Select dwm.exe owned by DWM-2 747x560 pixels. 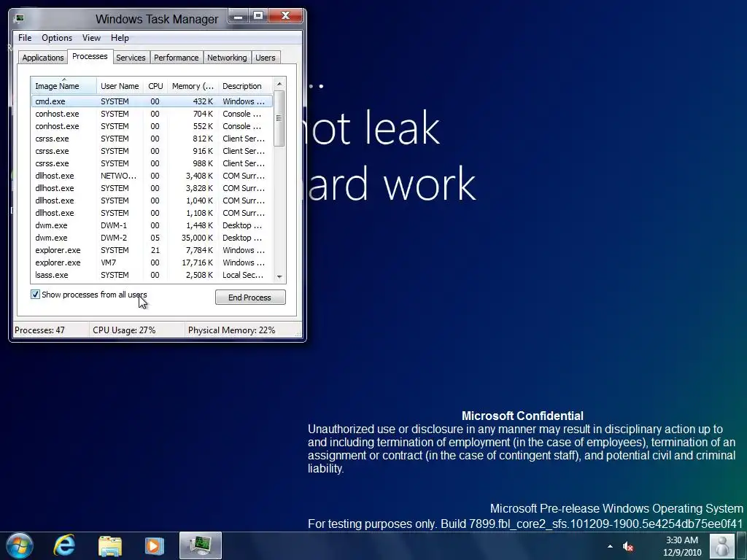[x=152, y=238]
